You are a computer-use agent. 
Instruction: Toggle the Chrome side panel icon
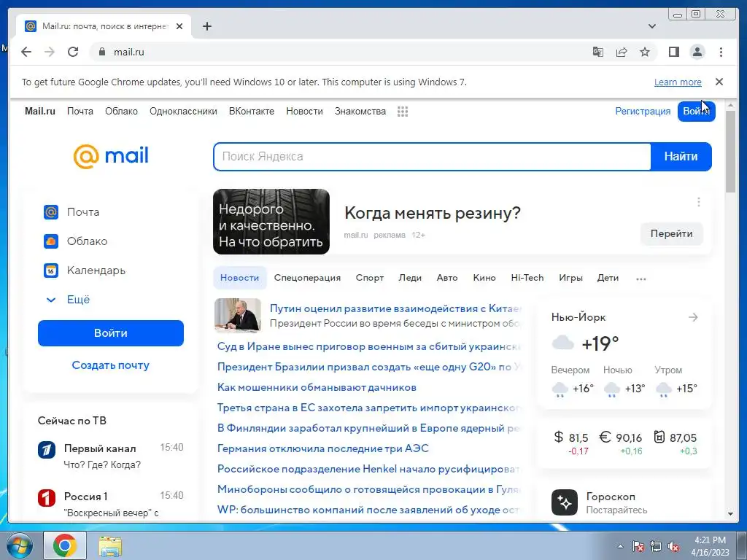tap(673, 52)
